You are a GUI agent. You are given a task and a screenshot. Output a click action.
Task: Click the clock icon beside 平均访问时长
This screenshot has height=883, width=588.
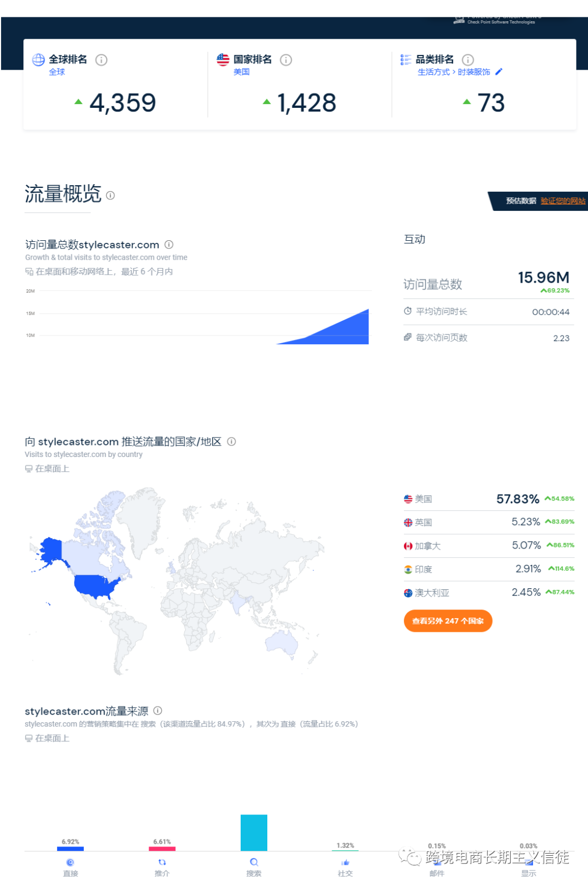tap(408, 311)
